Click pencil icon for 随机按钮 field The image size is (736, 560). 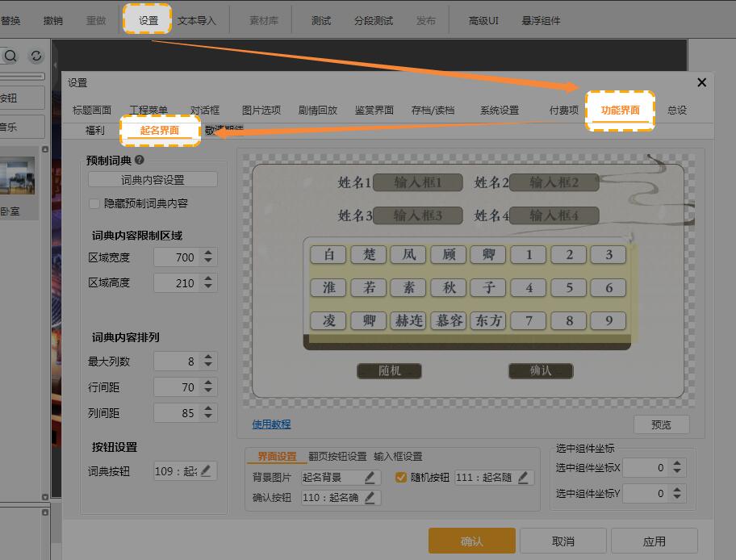click(524, 478)
